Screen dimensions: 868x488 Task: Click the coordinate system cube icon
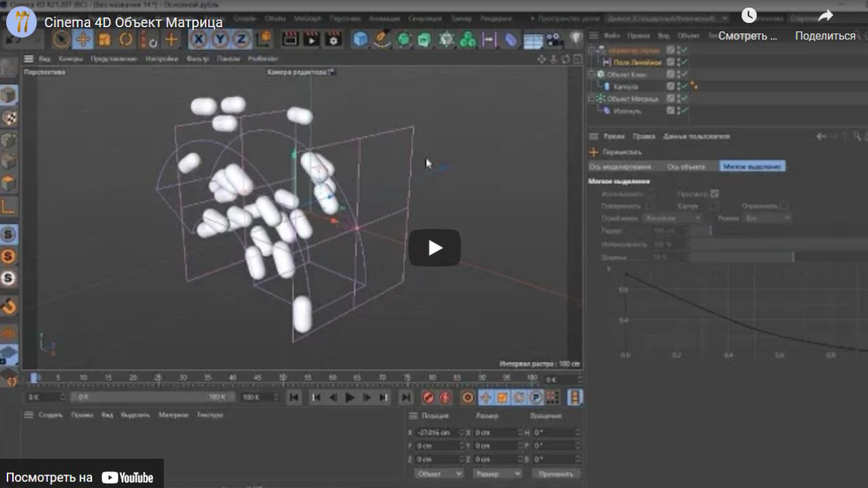(x=264, y=39)
